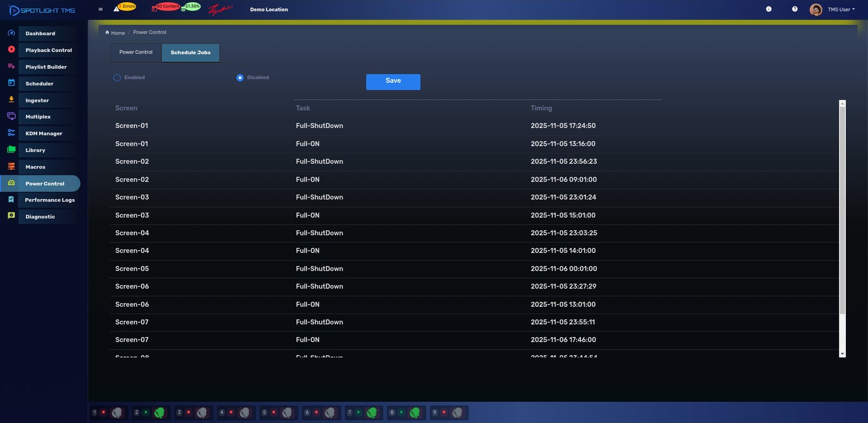Image resolution: width=868 pixels, height=423 pixels.
Task: Click the hamburger menu icon in header
Action: 100,9
